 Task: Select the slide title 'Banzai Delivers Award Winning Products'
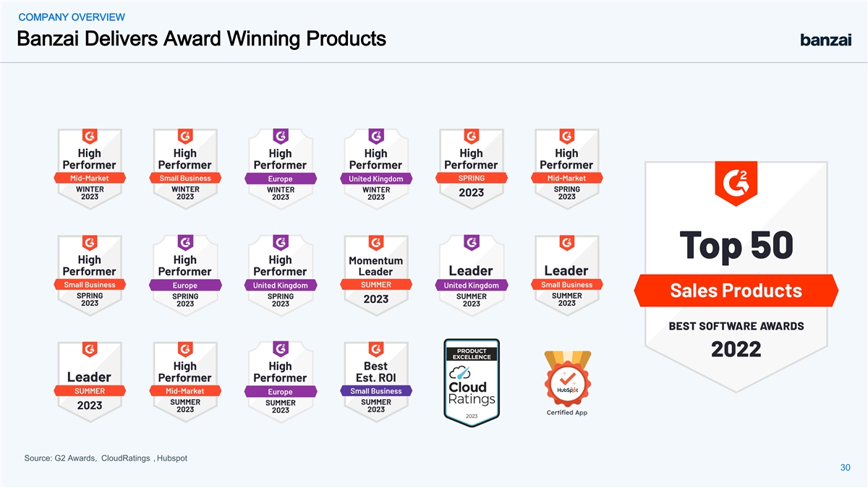[x=201, y=38]
